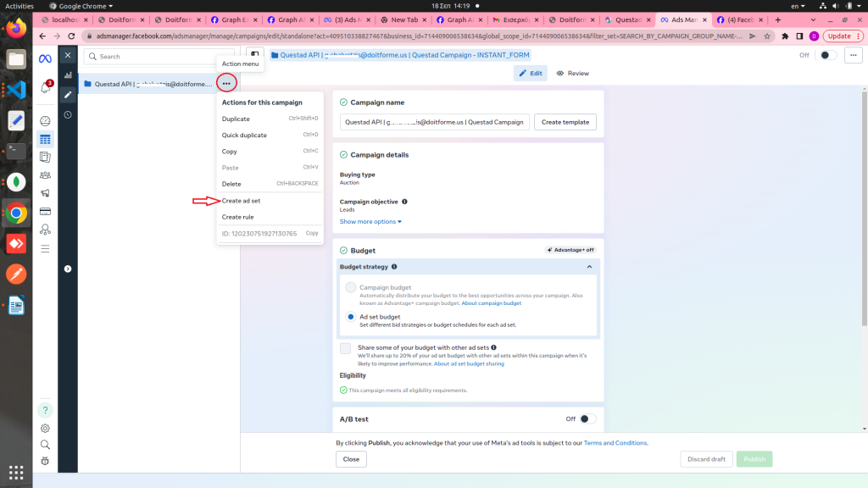Screen dimensions: 868x488
Task: Enable the A/B test toggle
Action: pyautogui.click(x=587, y=419)
